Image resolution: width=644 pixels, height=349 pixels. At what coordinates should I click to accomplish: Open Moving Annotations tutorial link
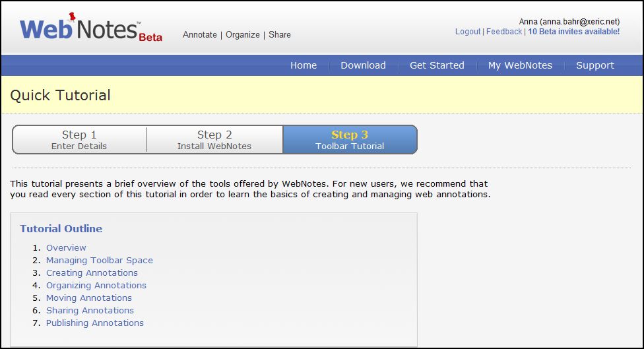89,298
